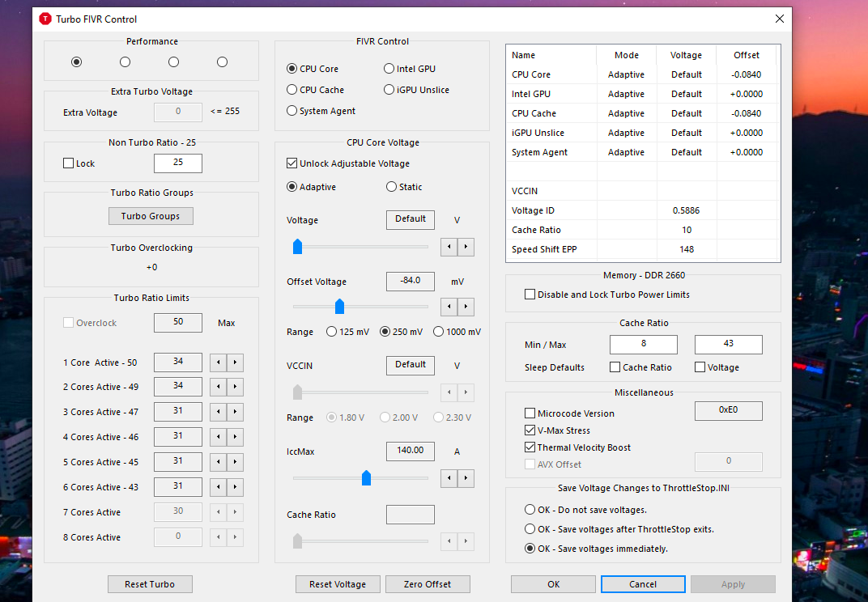Increase 5 Cores Active ratio with right arrow
The image size is (868, 602).
pos(236,461)
